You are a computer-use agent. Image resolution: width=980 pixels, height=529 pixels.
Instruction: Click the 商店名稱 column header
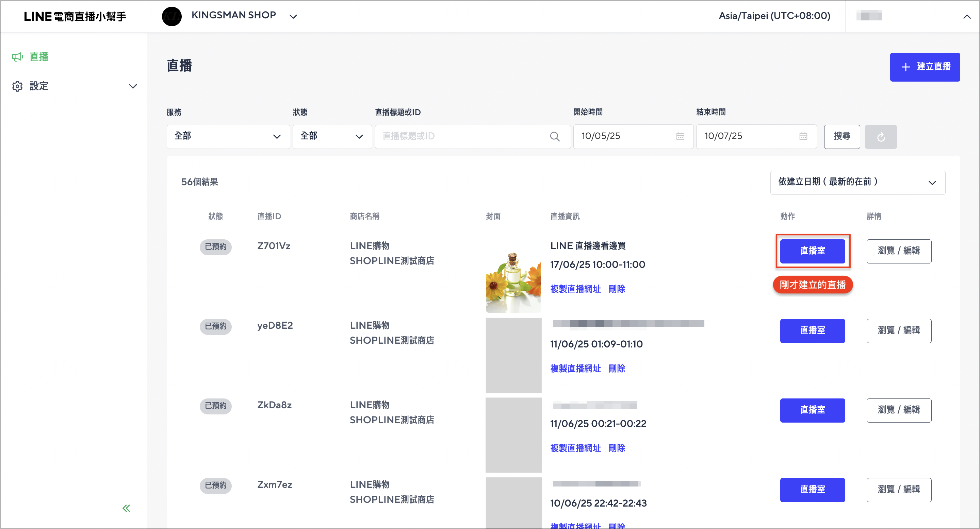coord(364,217)
